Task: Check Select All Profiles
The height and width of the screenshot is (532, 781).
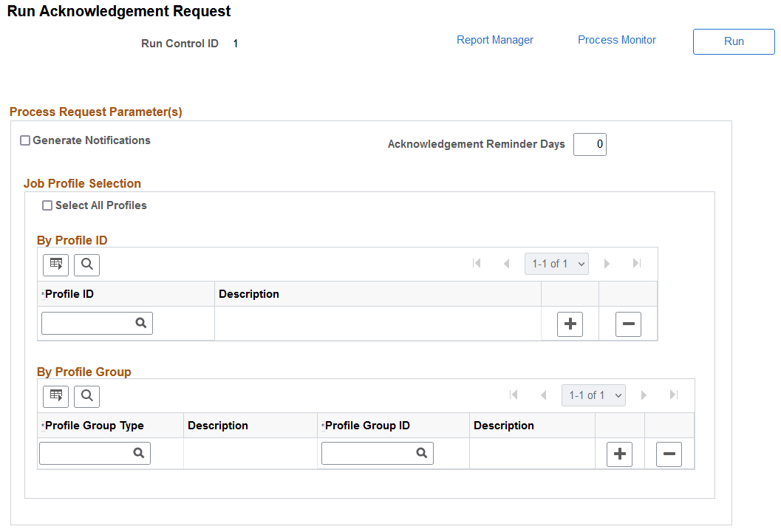Action: click(x=47, y=205)
